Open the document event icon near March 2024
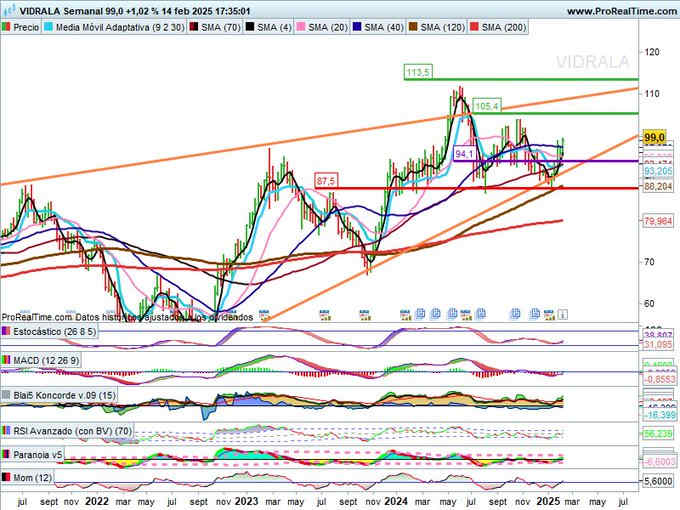This screenshot has height=510, width=680. pos(420,314)
